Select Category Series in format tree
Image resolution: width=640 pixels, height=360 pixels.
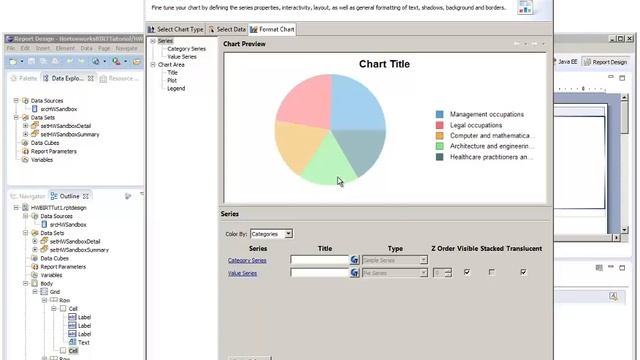186,49
